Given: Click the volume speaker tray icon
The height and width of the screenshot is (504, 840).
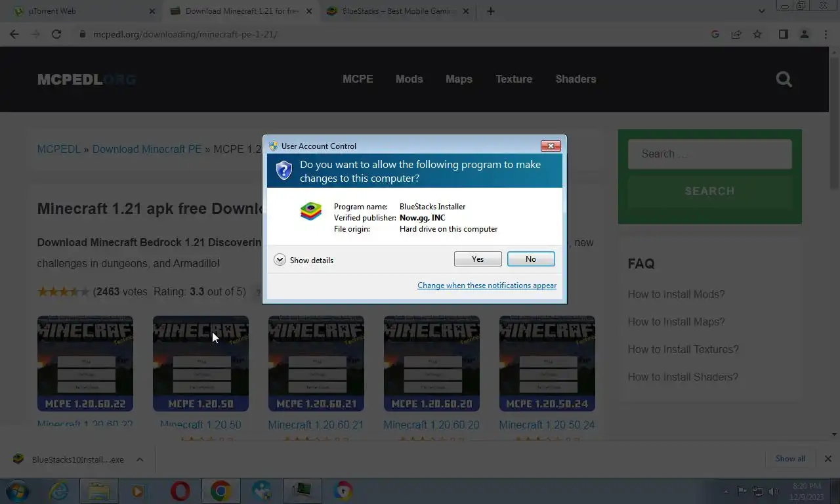Looking at the screenshot, I should (x=774, y=492).
